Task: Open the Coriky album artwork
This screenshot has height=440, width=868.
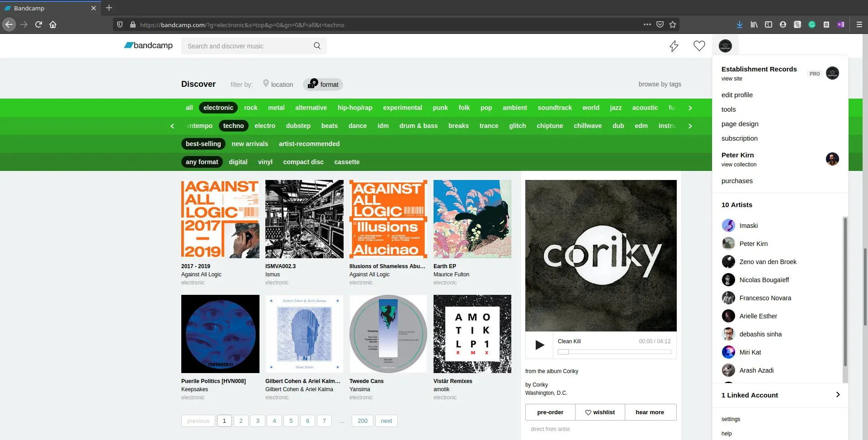Action: coord(601,255)
